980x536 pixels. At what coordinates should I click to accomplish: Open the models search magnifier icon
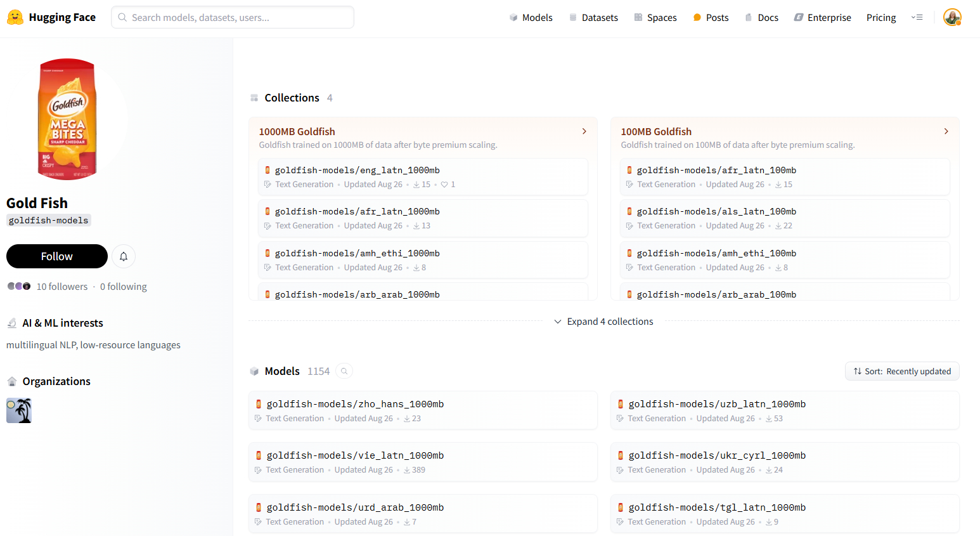coord(344,371)
